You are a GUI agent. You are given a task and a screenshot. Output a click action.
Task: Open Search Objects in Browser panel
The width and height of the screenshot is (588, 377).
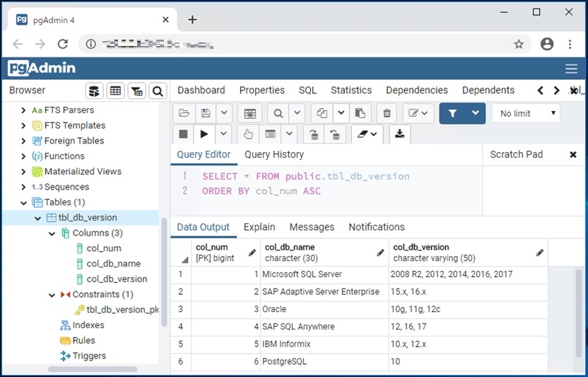(x=158, y=91)
